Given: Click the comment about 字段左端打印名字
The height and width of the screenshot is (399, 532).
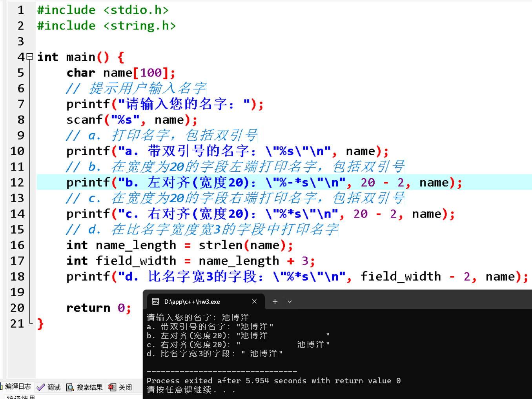Looking at the screenshot, I should click(x=235, y=167).
